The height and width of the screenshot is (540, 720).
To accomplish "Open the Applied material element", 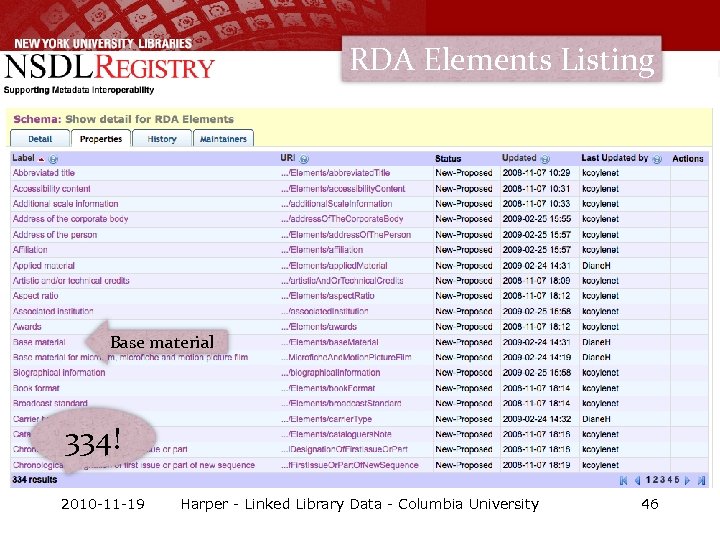I will coord(43,265).
